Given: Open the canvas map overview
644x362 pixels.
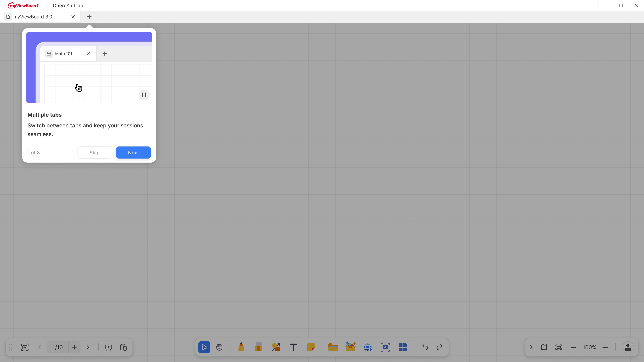Looking at the screenshot, I should click(x=544, y=347).
